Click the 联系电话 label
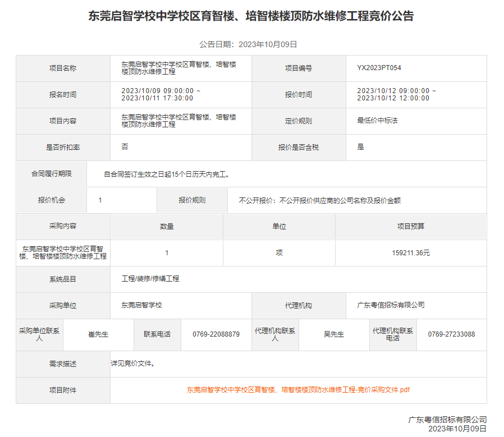The image size is (504, 437). tap(157, 334)
